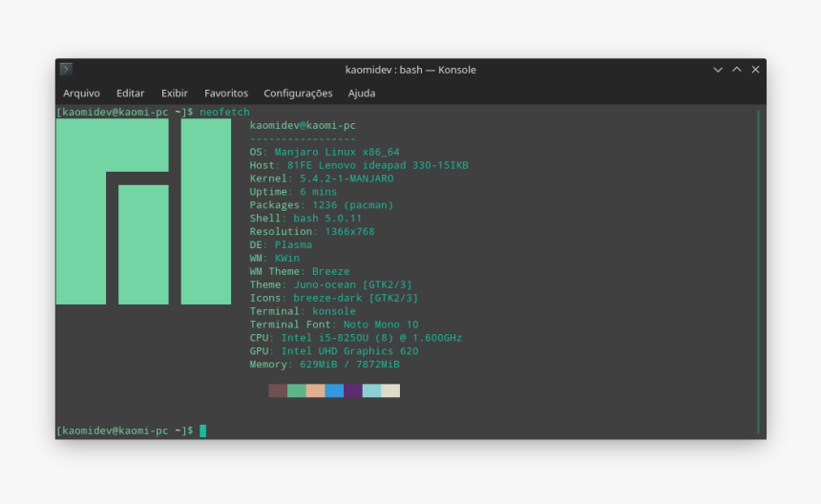821x504 pixels.
Task: Click the 'kaomidev@kaomi-pc' header line
Action: click(x=303, y=126)
